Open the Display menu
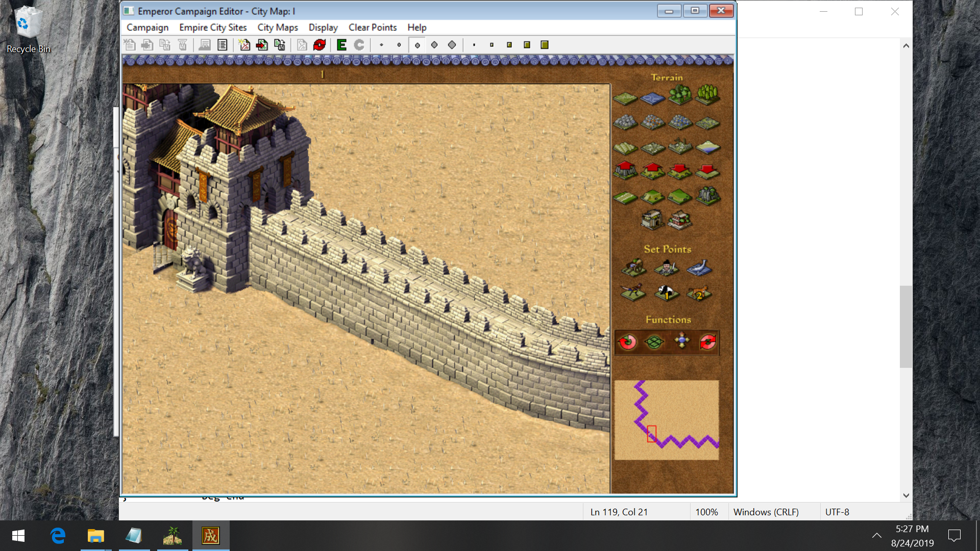Screen dimensions: 980x551 [x=323, y=28]
